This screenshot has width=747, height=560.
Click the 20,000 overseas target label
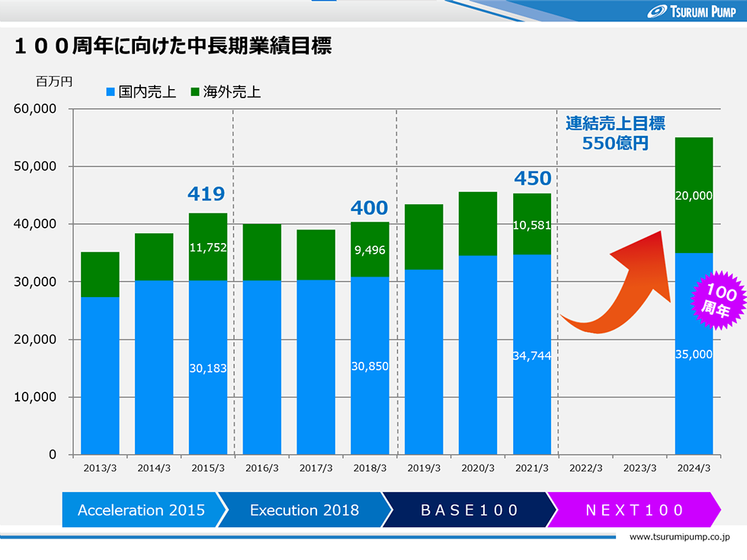pos(694,196)
